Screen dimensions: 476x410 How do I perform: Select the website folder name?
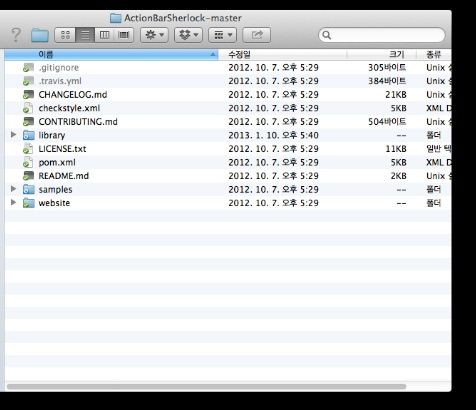[x=54, y=203]
